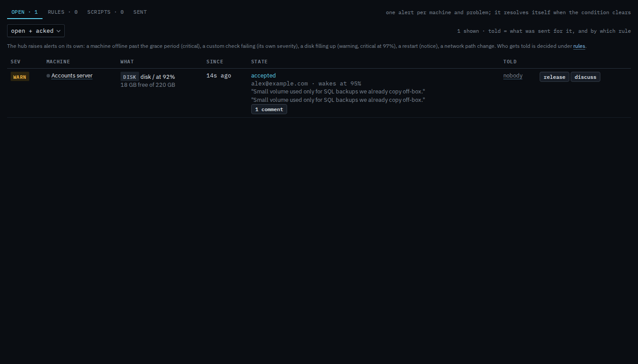Click the TOLD column header
The height and width of the screenshot is (364, 638).
tap(510, 62)
